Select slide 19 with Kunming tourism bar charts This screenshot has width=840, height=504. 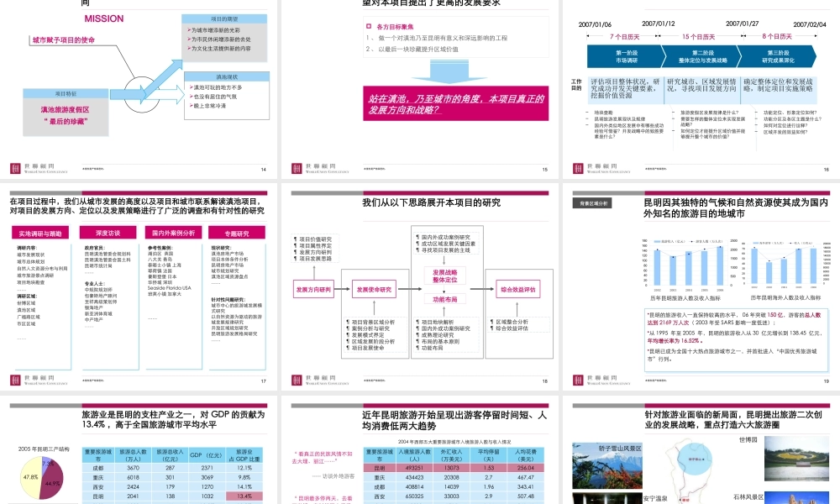701,286
